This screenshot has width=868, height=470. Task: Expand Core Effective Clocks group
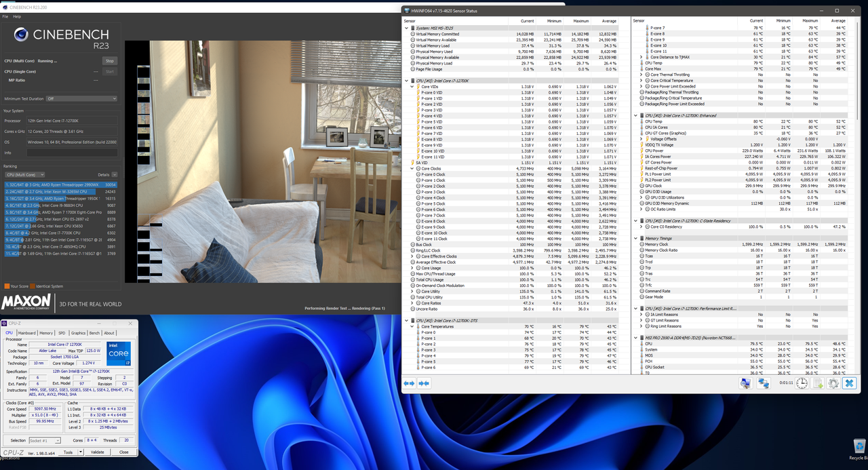(412, 256)
